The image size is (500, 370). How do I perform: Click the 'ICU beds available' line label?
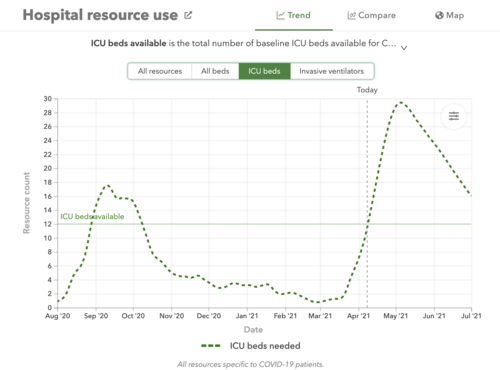(x=92, y=217)
